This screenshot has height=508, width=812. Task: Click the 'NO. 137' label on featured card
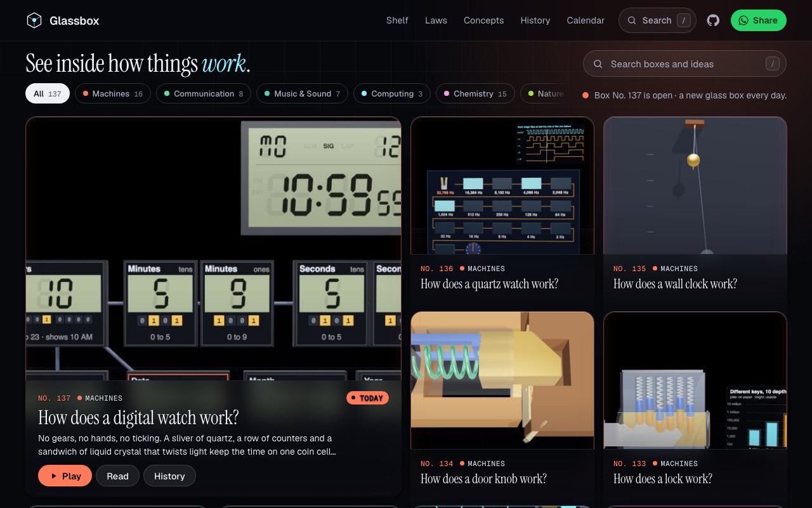pos(54,398)
